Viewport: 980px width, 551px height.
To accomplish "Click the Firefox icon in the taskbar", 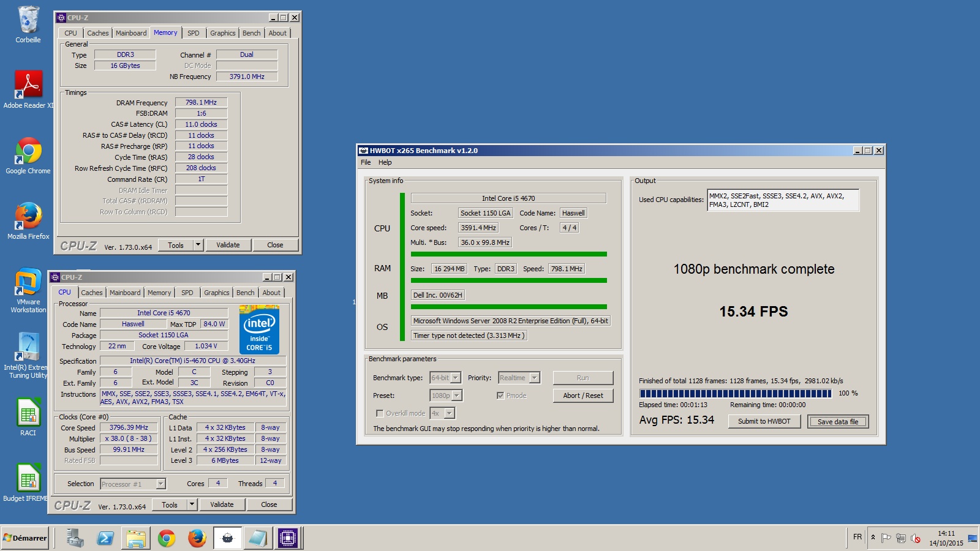I will click(197, 538).
